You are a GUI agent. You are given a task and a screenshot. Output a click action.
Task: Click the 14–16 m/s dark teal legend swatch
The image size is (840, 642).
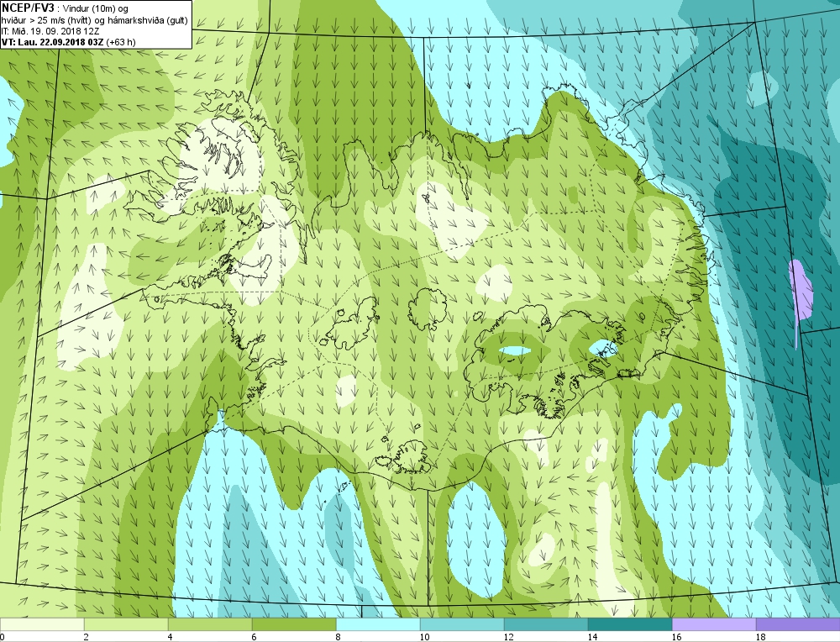[630, 624]
